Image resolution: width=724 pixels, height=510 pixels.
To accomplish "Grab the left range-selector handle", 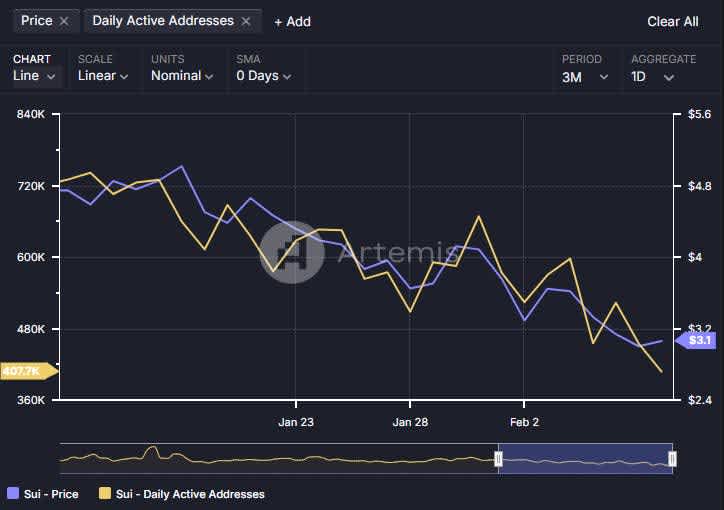I will 498,459.
